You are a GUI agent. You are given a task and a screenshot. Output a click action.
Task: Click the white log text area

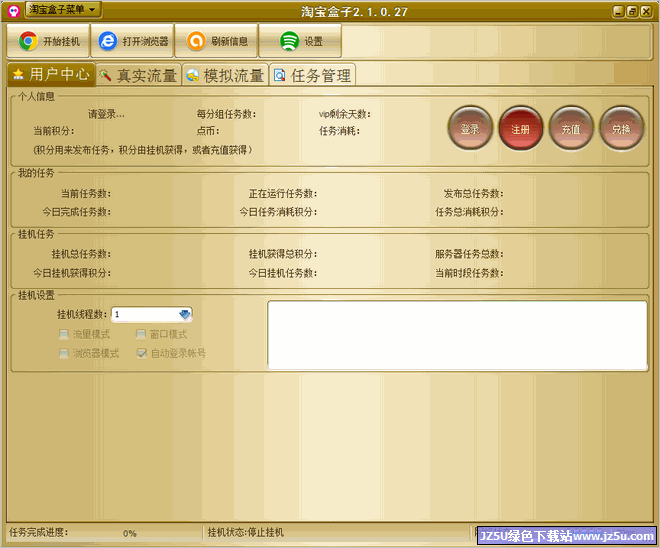click(x=457, y=335)
